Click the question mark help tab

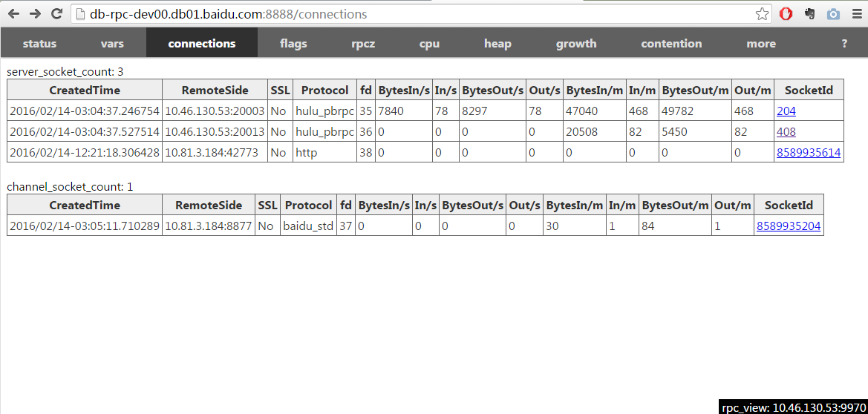(844, 44)
